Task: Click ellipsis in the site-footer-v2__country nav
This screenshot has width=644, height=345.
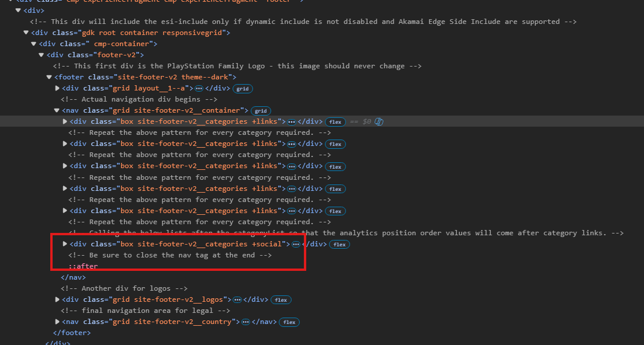Action: tap(245, 322)
